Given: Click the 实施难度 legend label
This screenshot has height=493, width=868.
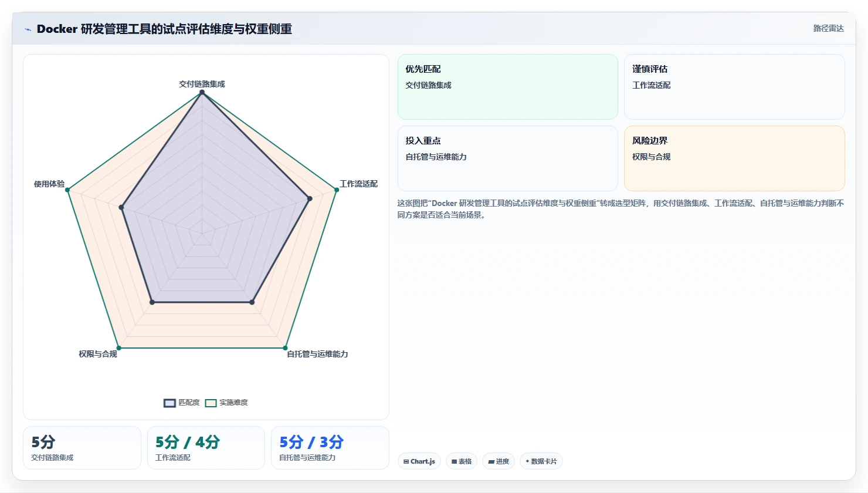Looking at the screenshot, I should coord(233,403).
